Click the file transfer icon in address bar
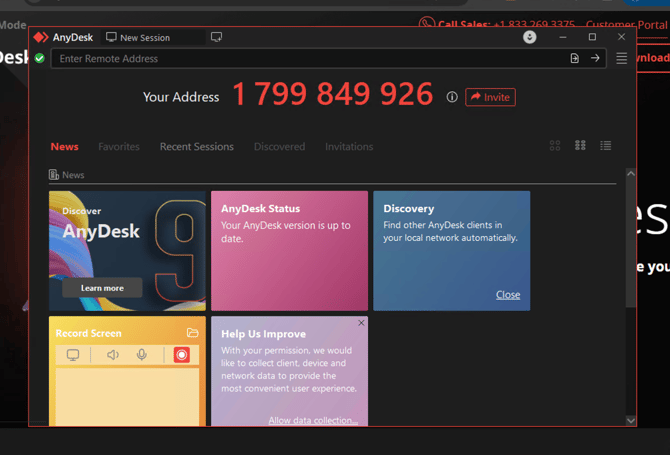The width and height of the screenshot is (670, 455). [x=575, y=58]
